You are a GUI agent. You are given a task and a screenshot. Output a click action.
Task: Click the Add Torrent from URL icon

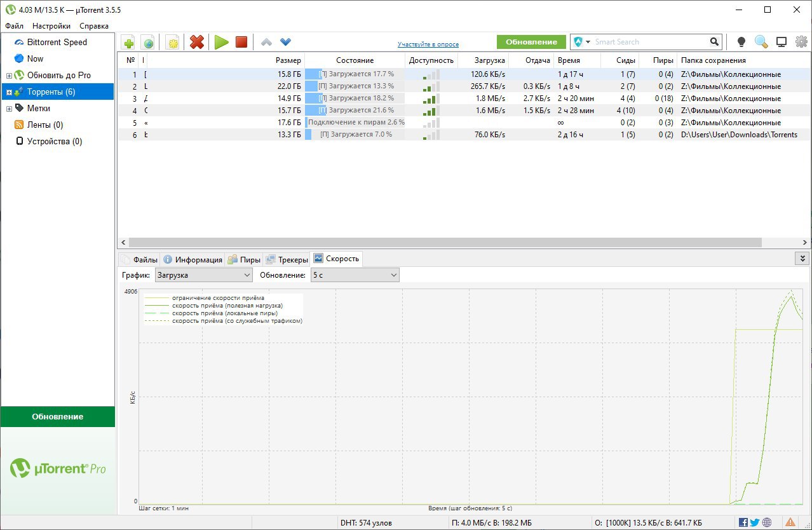coord(148,43)
